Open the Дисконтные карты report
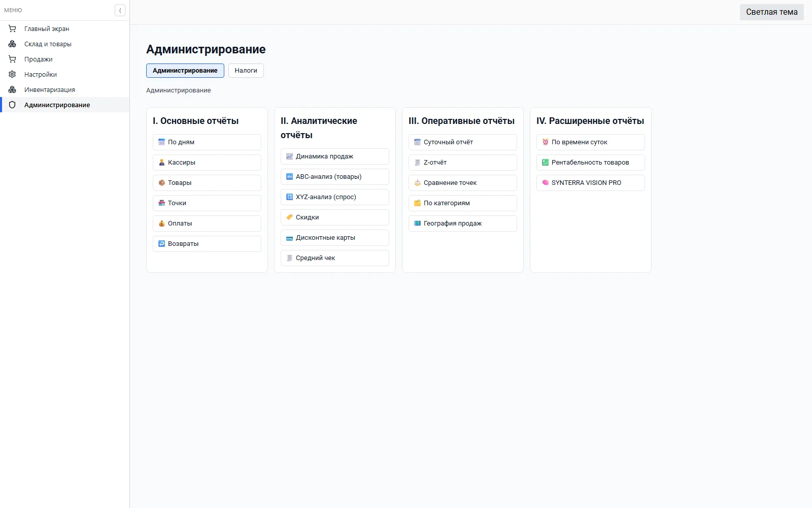The height and width of the screenshot is (508, 812). (335, 238)
